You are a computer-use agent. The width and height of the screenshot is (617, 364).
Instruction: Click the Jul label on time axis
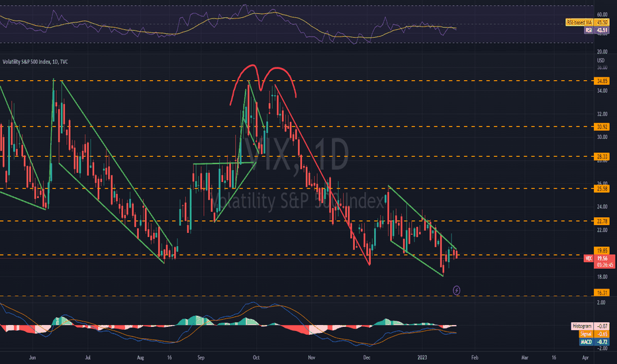pos(88,357)
